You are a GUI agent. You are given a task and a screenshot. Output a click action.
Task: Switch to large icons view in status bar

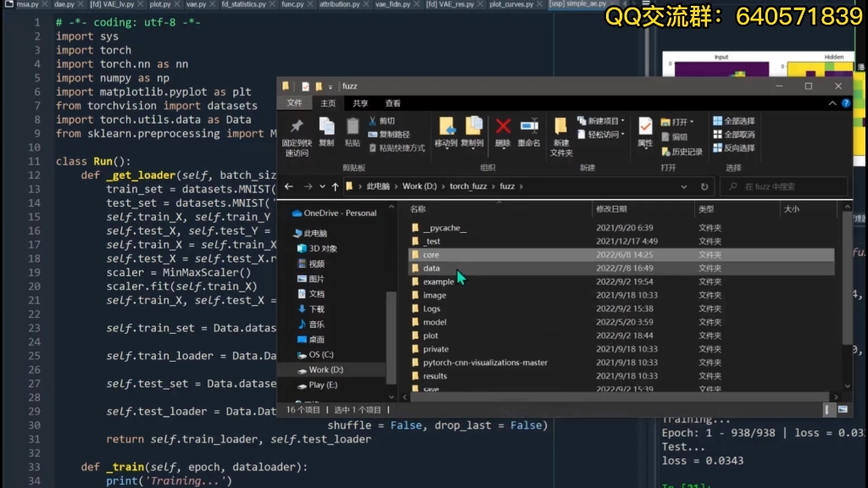point(843,409)
